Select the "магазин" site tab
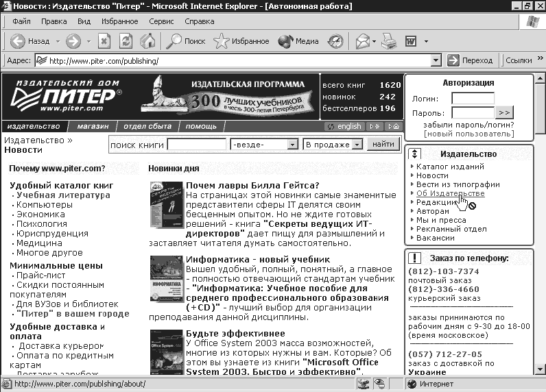The image size is (546, 392). pos(93,126)
